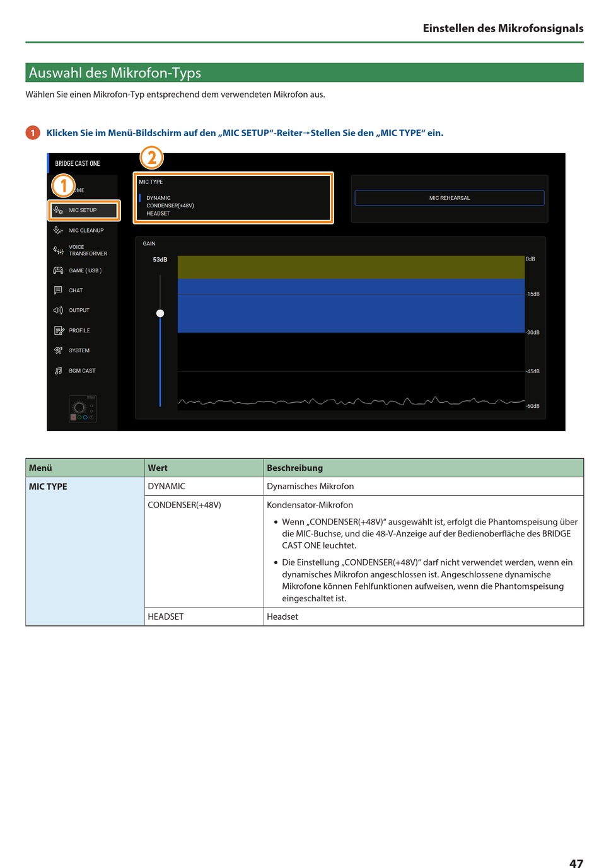Click the -15dB level meter label

pyautogui.click(x=533, y=294)
